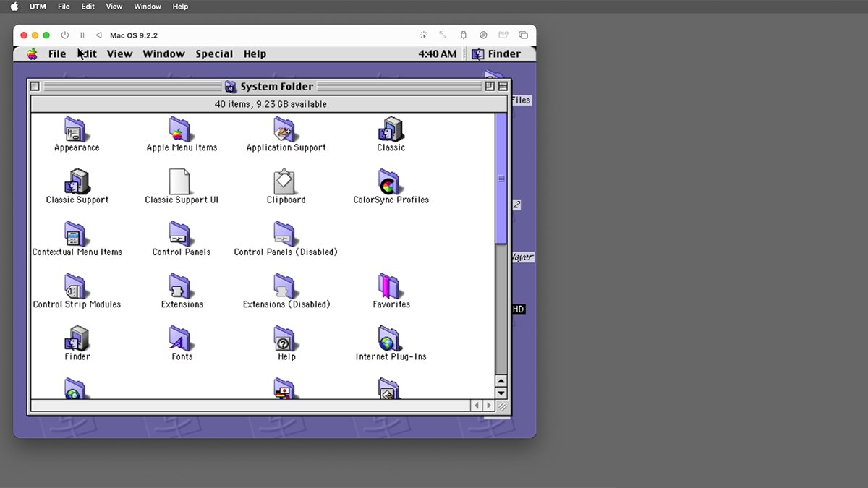The width and height of the screenshot is (868, 488).
Task: Click the scroll down arrow
Action: pos(501,393)
